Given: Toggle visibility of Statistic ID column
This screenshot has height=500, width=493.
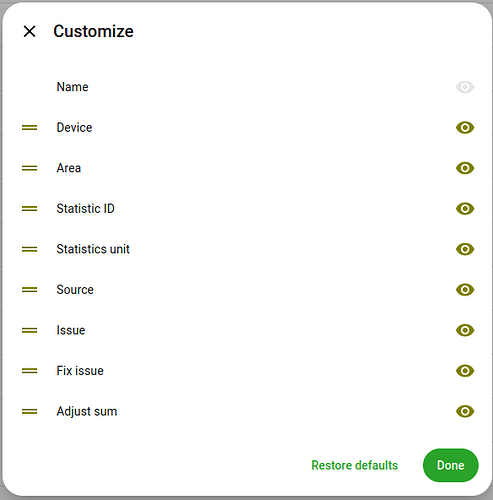Looking at the screenshot, I should [x=465, y=209].
